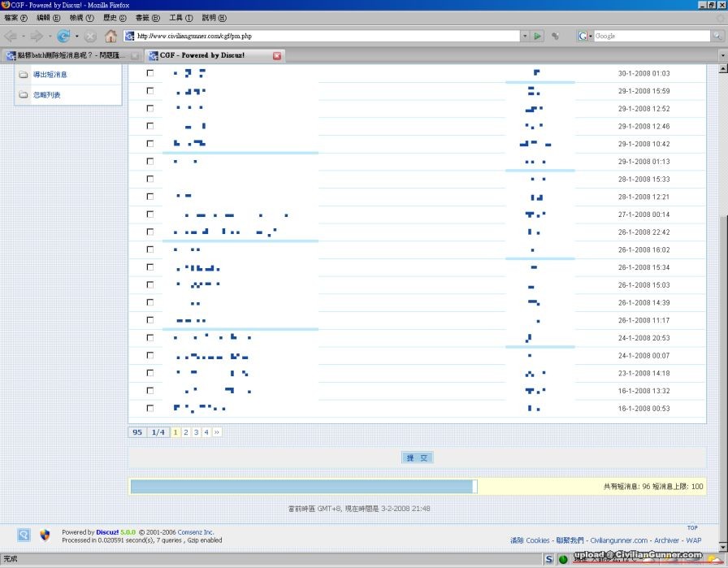Click the message storage usage bar
Viewport: 728px width, 568px height.
pos(302,486)
